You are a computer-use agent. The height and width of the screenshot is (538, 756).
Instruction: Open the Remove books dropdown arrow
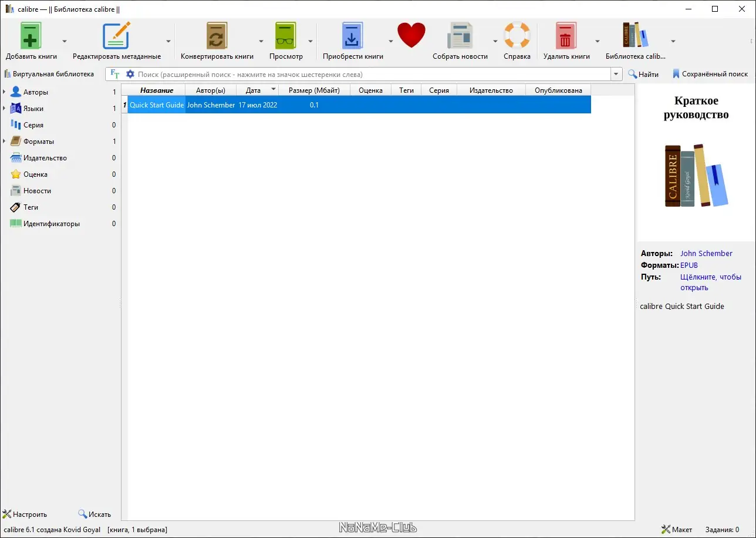pyautogui.click(x=598, y=41)
